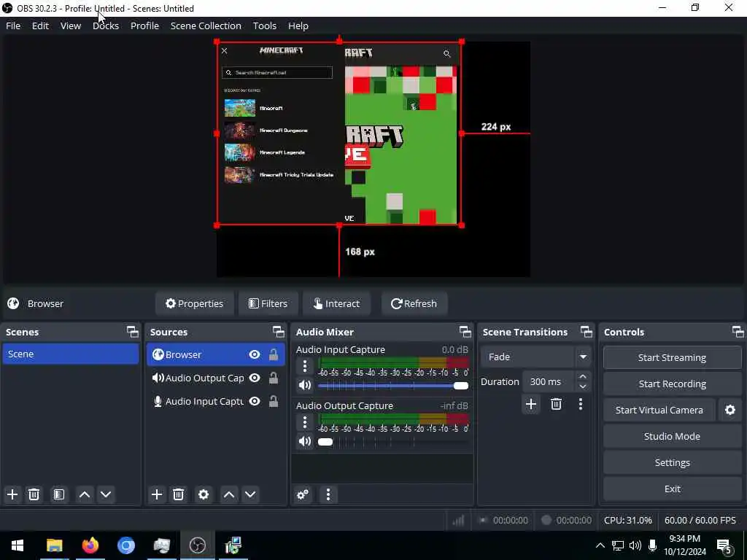Move source down arrow
Screen dimensions: 747x560
tap(250, 494)
